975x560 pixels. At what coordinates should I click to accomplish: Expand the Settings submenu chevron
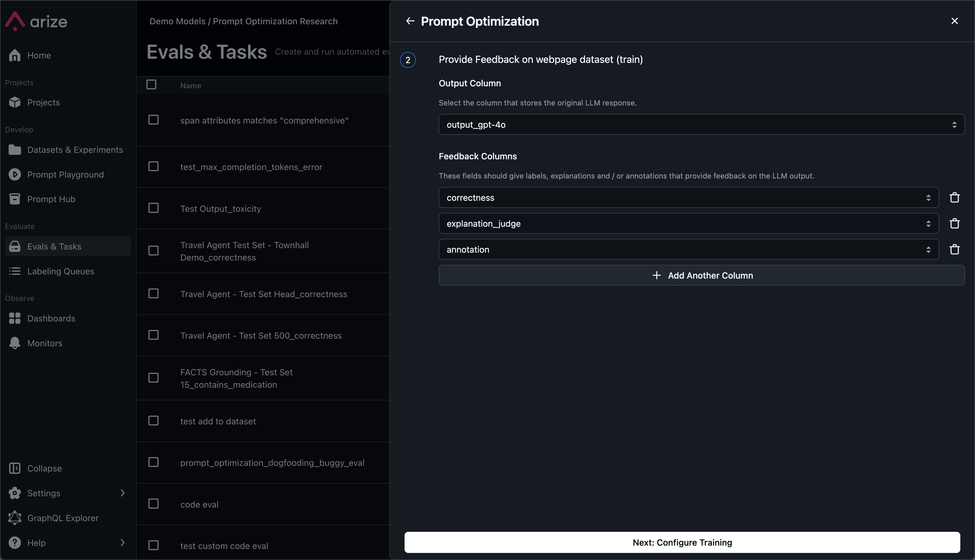123,493
